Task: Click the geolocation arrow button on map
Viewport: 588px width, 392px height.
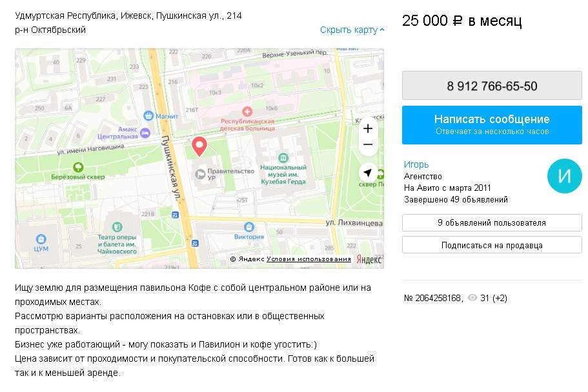Action: tap(368, 172)
